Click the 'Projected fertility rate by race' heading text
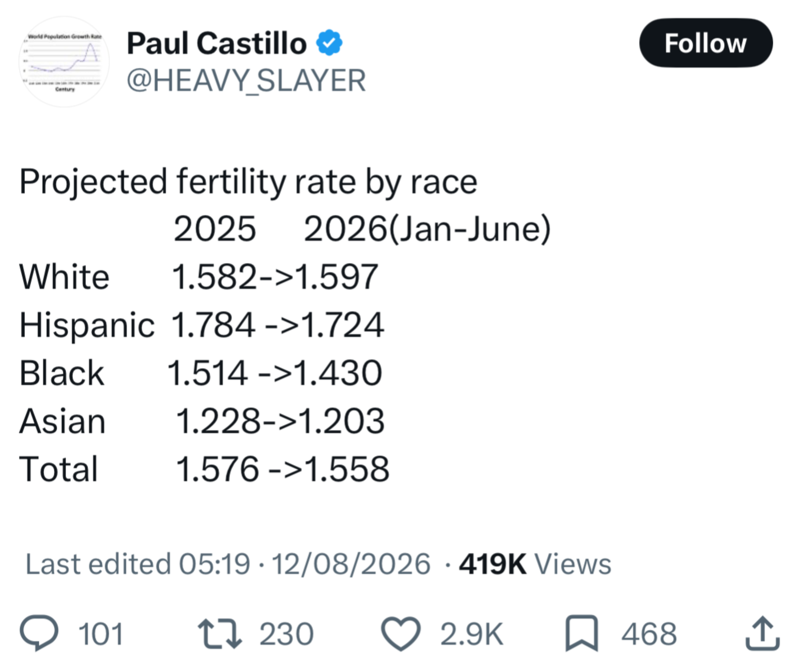Screen dimensions: 808x672 248,182
